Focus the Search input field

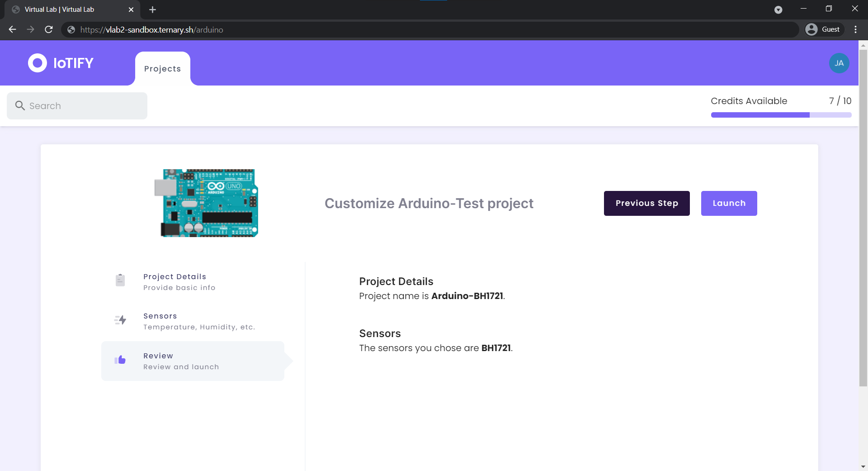point(77,106)
